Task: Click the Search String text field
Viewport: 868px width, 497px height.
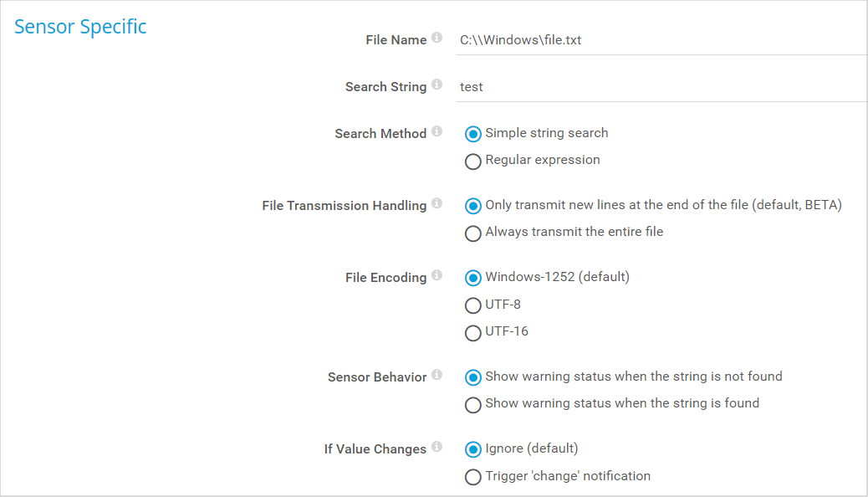Action: coord(661,86)
